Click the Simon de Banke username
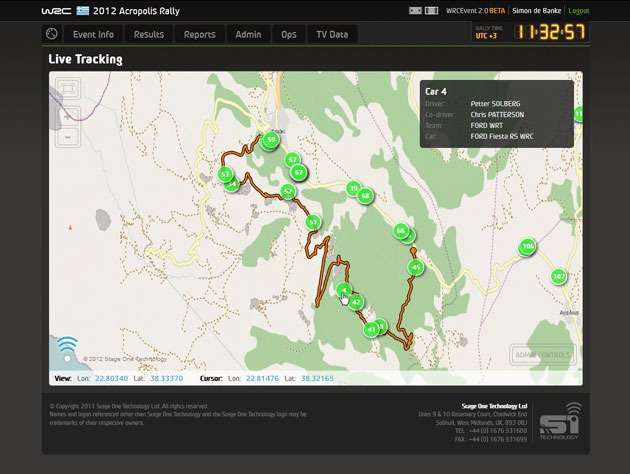 (x=537, y=10)
